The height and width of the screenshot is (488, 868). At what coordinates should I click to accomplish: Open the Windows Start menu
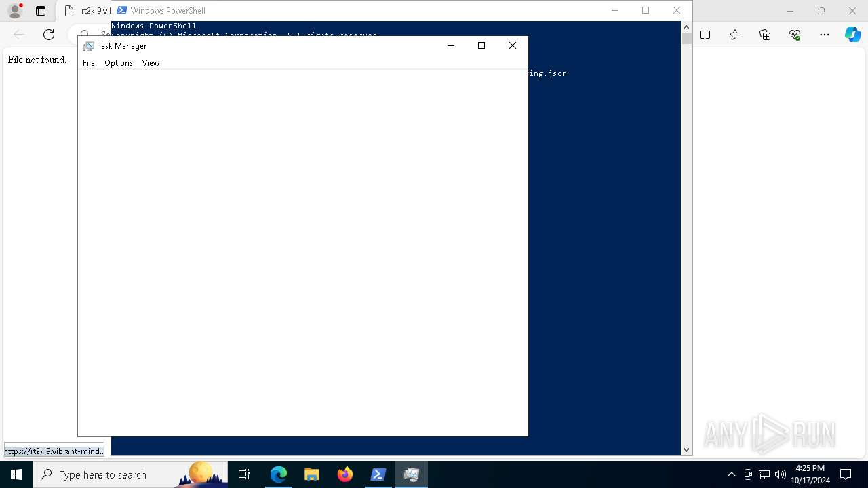16,474
